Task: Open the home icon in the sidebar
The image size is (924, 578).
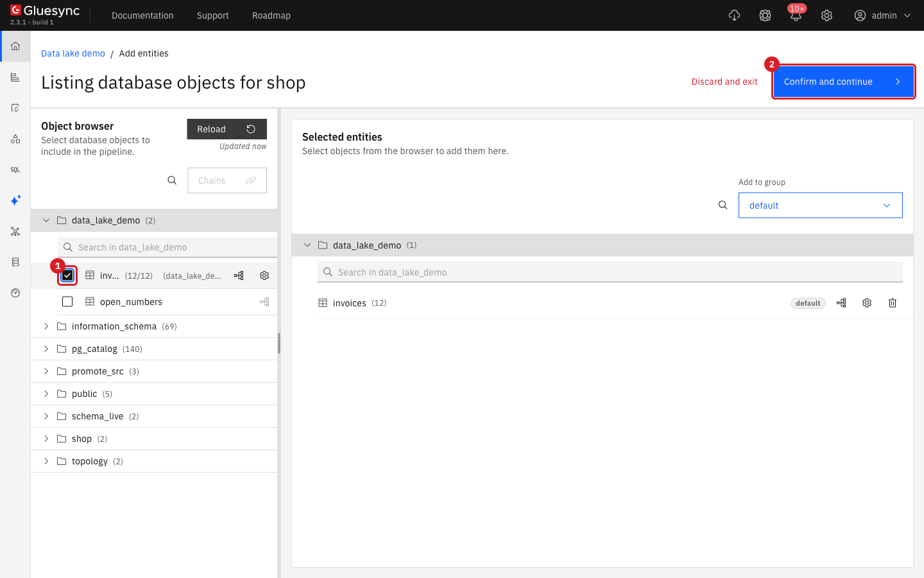Action: 15,46
